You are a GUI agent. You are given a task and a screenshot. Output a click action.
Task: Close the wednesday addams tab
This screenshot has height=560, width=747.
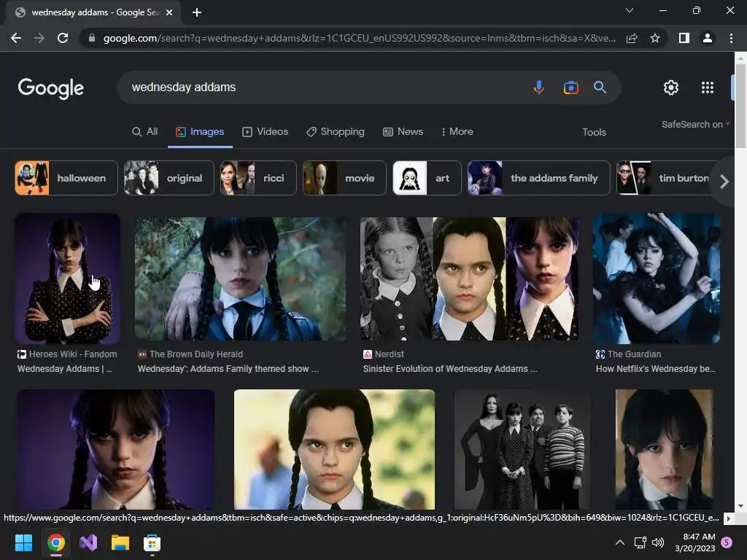(169, 12)
